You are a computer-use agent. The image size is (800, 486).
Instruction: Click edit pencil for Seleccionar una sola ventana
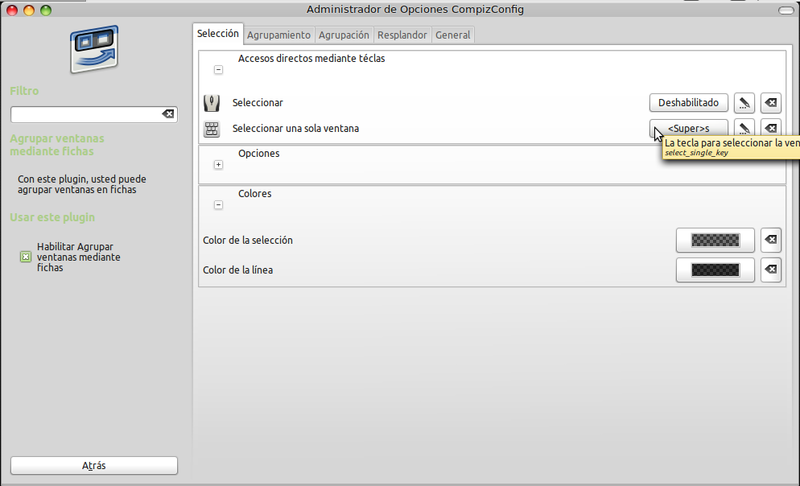[x=743, y=128]
